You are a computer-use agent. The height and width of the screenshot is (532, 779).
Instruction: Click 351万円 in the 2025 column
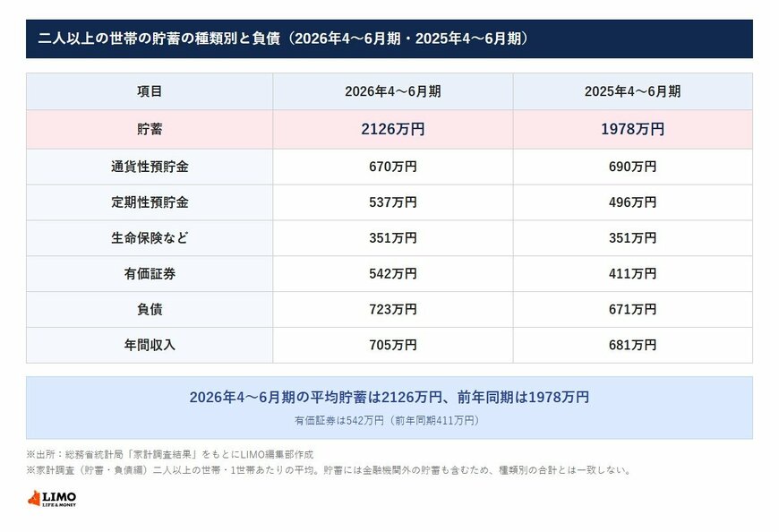(x=632, y=238)
